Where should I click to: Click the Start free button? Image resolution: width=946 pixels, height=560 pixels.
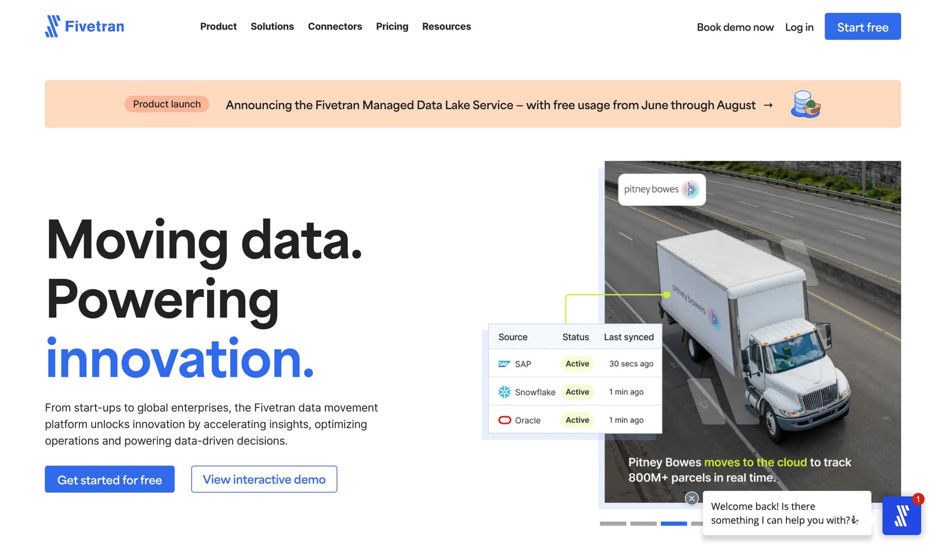(x=863, y=27)
